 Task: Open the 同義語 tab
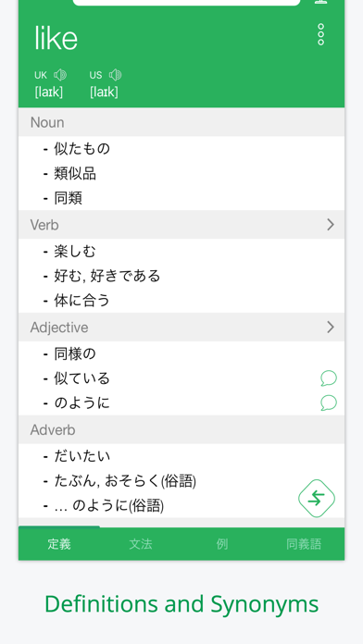click(304, 544)
